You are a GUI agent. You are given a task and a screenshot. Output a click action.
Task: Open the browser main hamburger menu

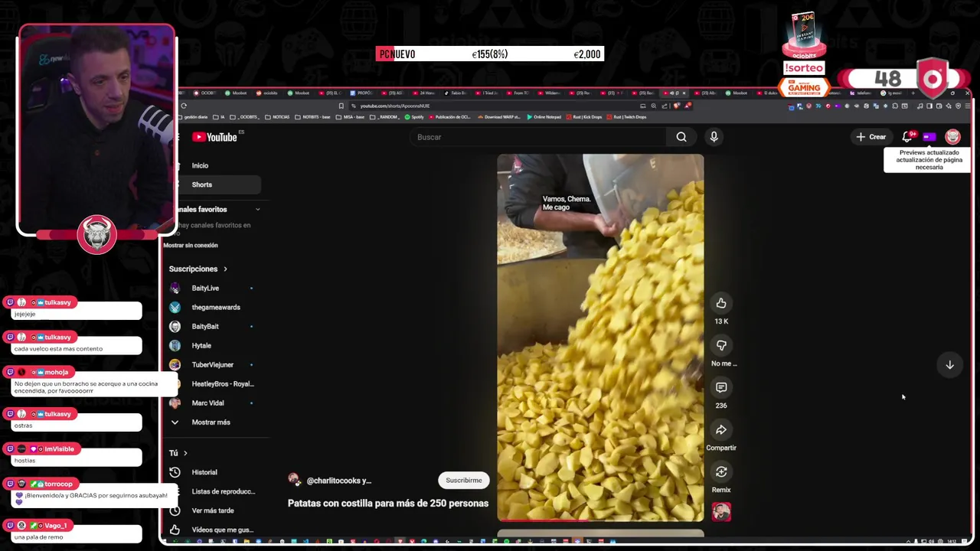click(x=968, y=106)
